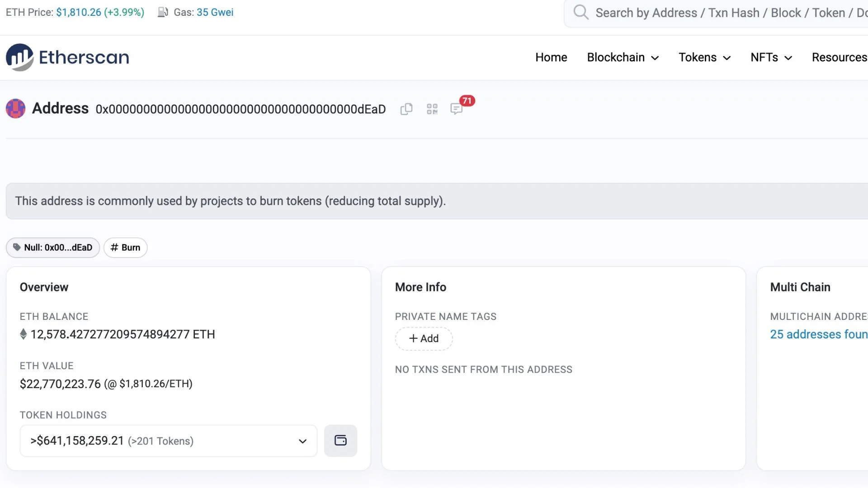This screenshot has height=488, width=868.
Task: Show the address QR code icon
Action: tap(432, 109)
